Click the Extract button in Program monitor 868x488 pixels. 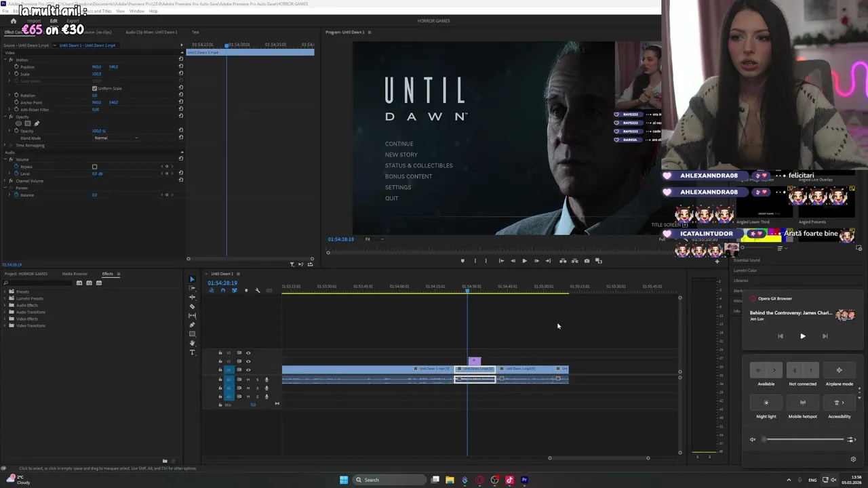tap(574, 261)
